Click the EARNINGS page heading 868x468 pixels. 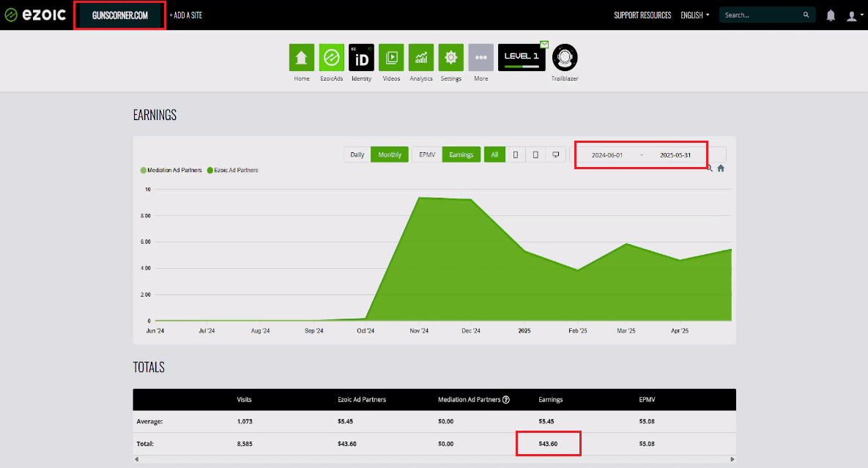(155, 115)
